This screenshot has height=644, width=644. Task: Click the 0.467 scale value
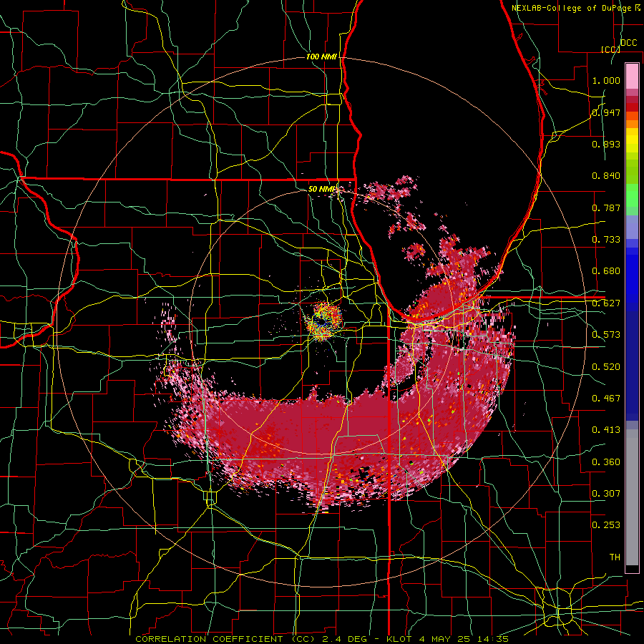[606, 399]
